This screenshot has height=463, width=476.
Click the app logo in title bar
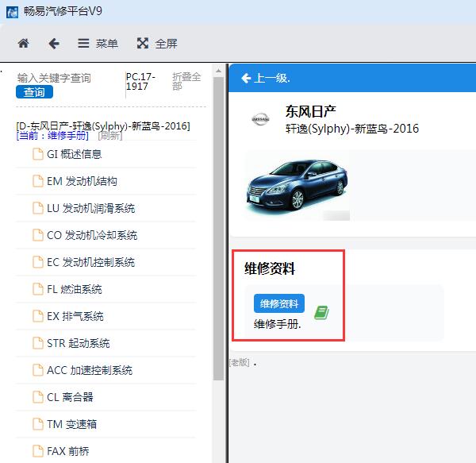pyautogui.click(x=12, y=13)
